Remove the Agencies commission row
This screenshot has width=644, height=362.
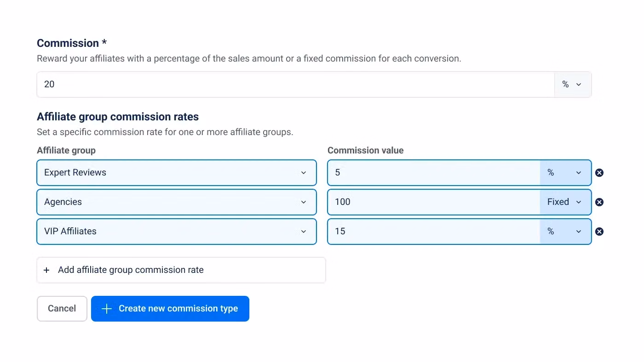[599, 202]
